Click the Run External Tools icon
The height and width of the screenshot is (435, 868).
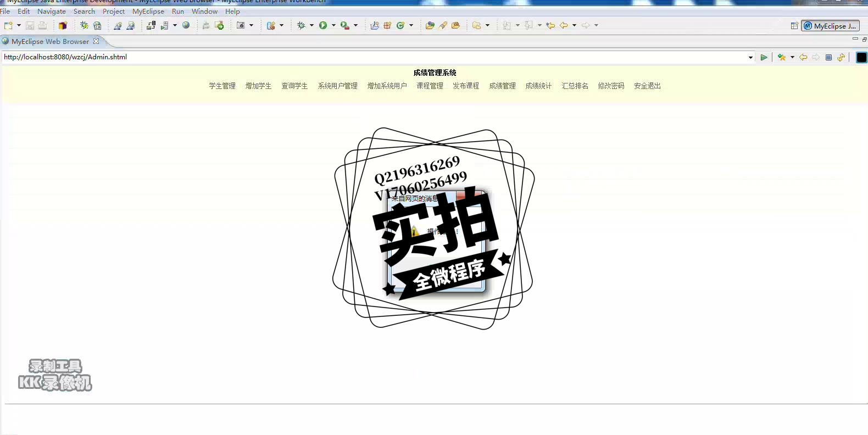click(x=345, y=25)
